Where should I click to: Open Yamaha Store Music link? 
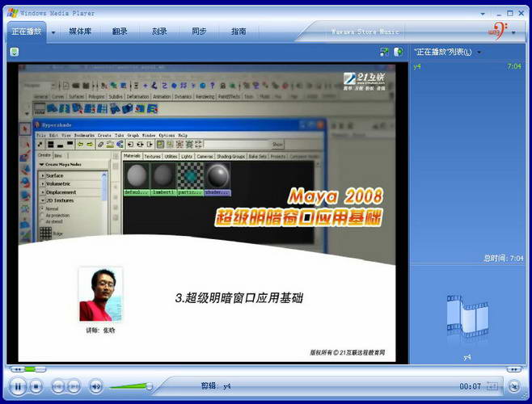pos(365,32)
